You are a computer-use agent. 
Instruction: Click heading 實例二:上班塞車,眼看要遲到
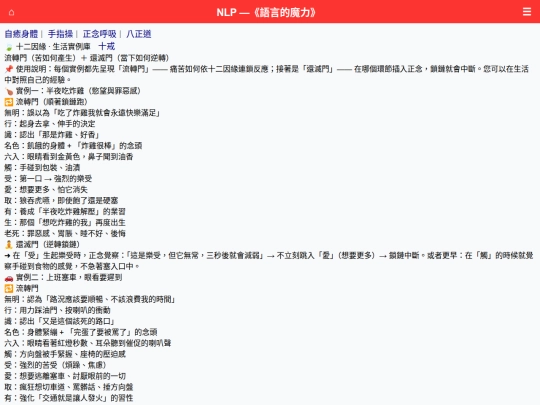coord(69,278)
